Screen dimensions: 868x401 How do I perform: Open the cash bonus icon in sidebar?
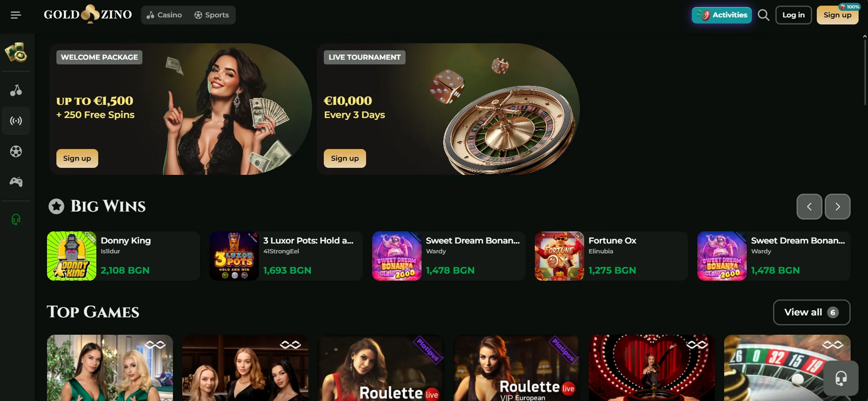pyautogui.click(x=16, y=52)
